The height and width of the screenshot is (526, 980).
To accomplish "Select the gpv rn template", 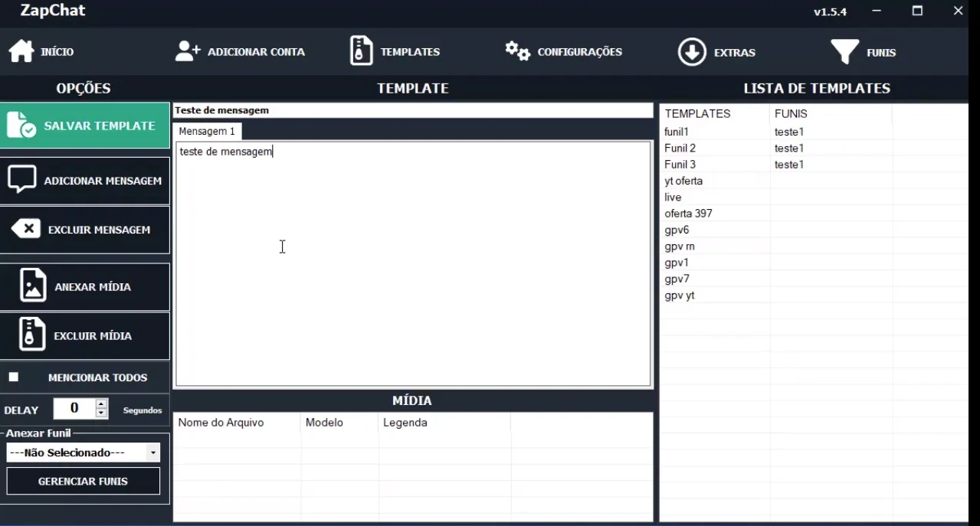I will 680,247.
